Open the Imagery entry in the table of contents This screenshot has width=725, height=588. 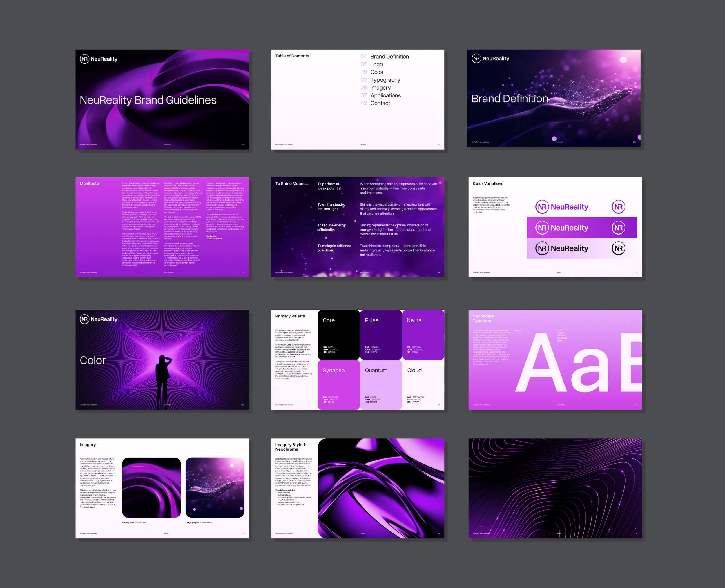click(x=380, y=87)
